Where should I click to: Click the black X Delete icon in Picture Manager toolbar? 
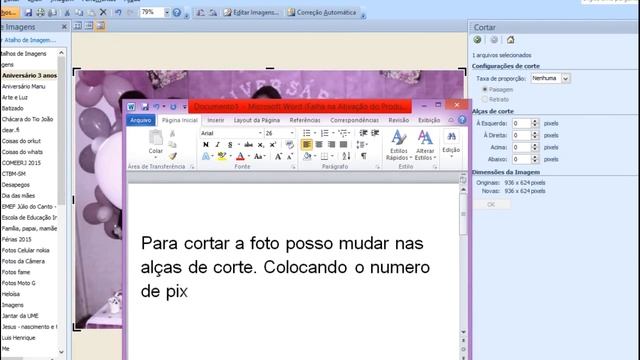(x=103, y=13)
